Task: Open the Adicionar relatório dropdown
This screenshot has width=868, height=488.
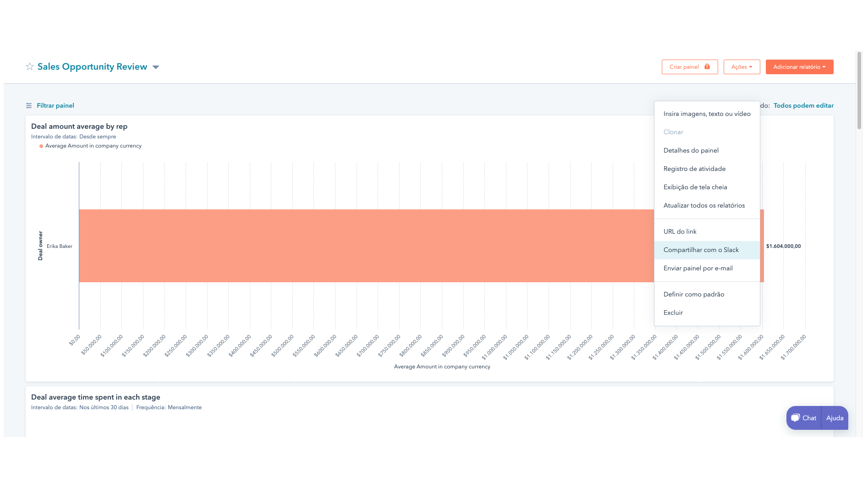Action: coord(799,67)
